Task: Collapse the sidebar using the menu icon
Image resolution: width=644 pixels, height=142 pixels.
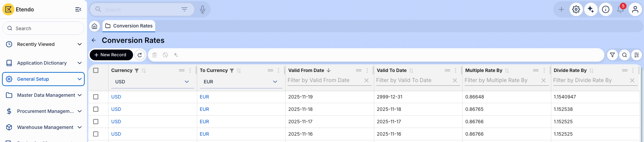Action: (78, 9)
